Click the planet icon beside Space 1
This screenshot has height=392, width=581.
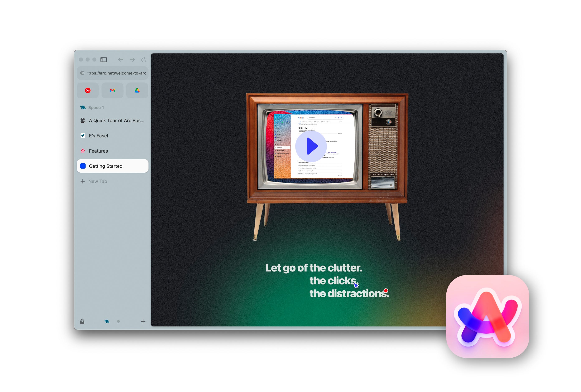coord(83,107)
